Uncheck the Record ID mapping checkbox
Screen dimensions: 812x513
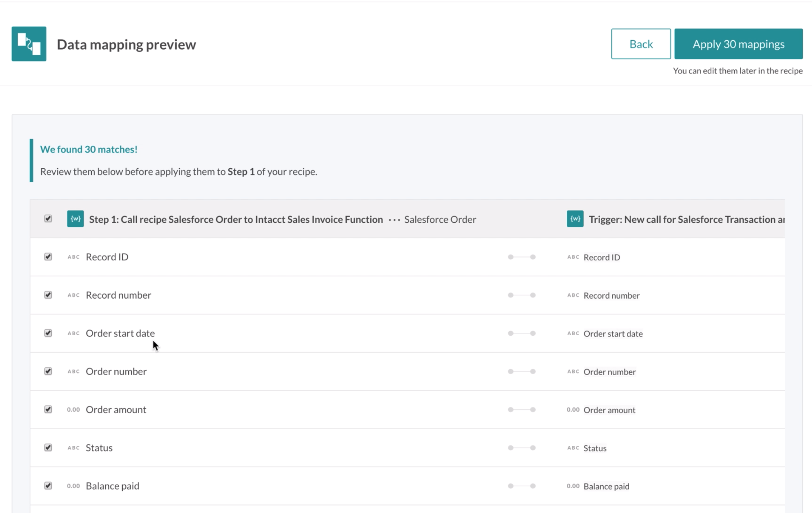(48, 257)
